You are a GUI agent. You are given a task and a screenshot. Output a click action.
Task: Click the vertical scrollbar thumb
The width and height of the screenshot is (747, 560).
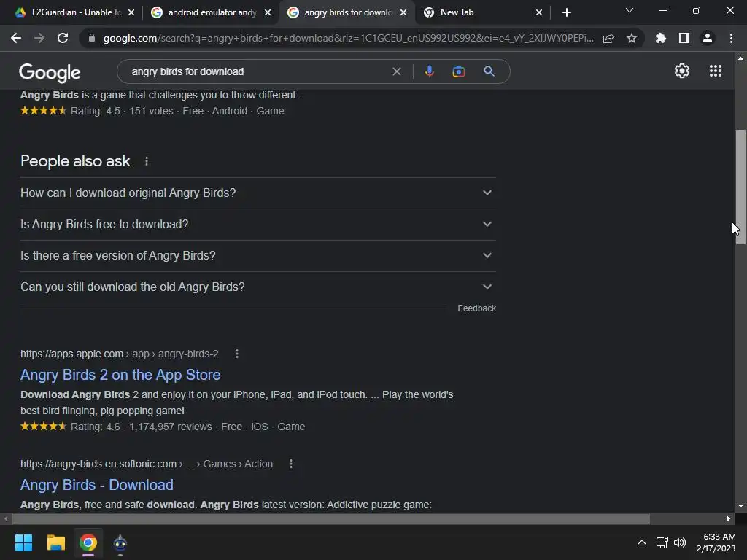[x=740, y=187]
